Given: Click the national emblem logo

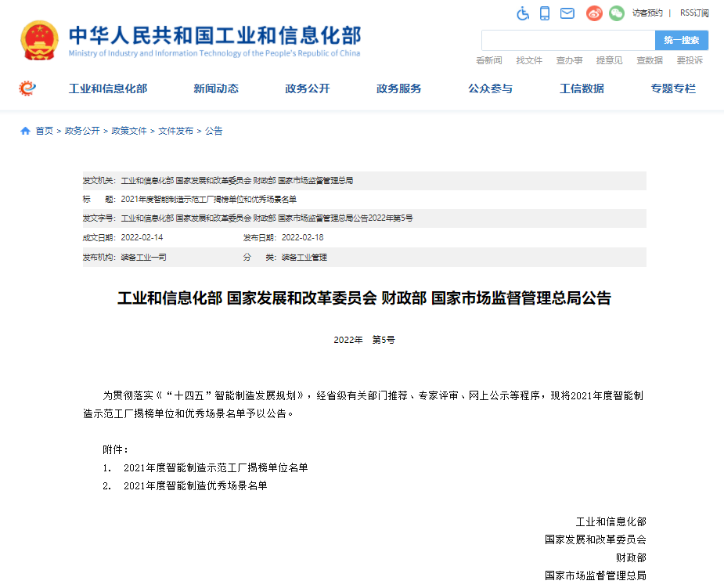Looking at the screenshot, I should [x=38, y=41].
